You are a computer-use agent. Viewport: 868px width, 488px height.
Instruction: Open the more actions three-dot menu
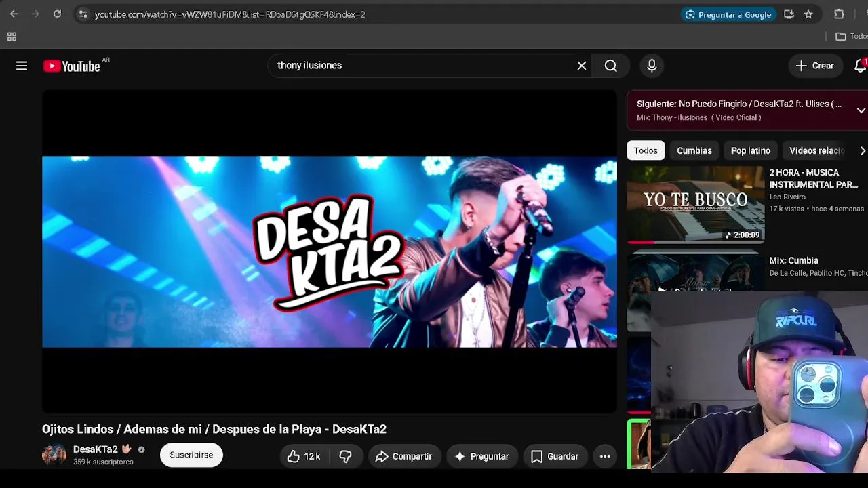tap(605, 456)
